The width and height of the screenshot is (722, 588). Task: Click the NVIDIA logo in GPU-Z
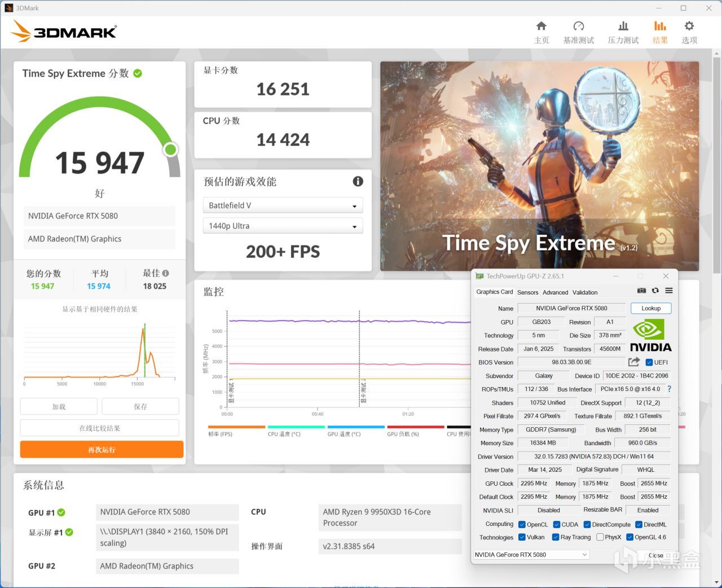pyautogui.click(x=650, y=335)
